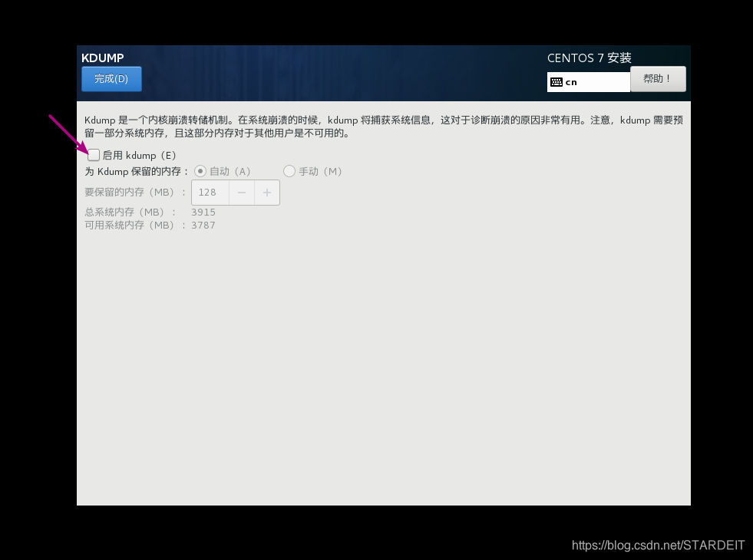The image size is (753, 560).
Task: Click the Kdump description paragraph
Action: (384, 127)
